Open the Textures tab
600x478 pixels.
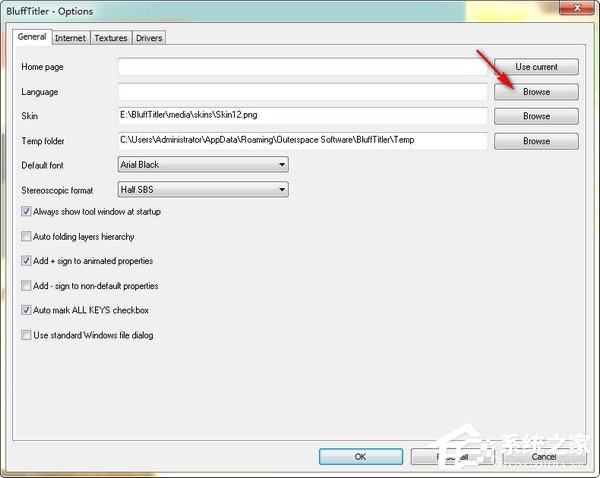tap(111, 38)
